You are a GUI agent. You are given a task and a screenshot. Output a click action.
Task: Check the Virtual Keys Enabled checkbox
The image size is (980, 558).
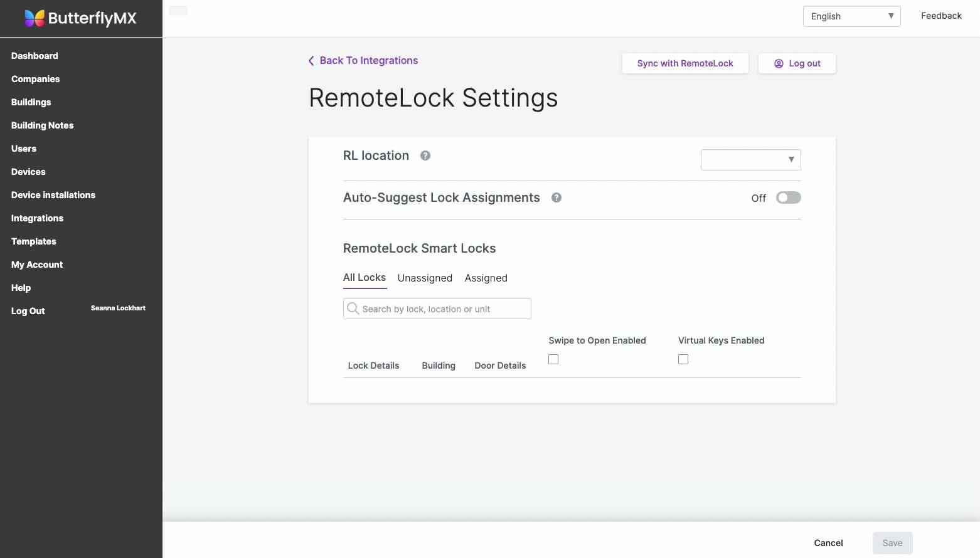[683, 359]
